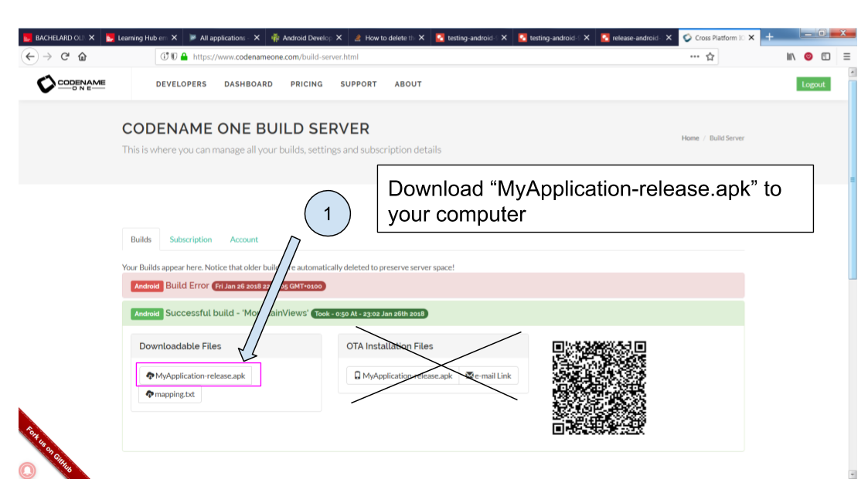The height and width of the screenshot is (493, 868).
Task: Show site security lock info
Action: tap(184, 56)
